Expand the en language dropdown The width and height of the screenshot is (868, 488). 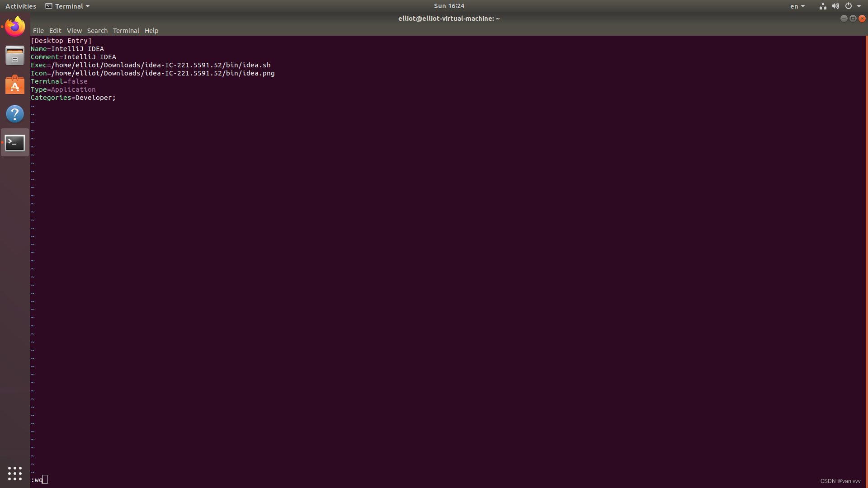(x=797, y=6)
